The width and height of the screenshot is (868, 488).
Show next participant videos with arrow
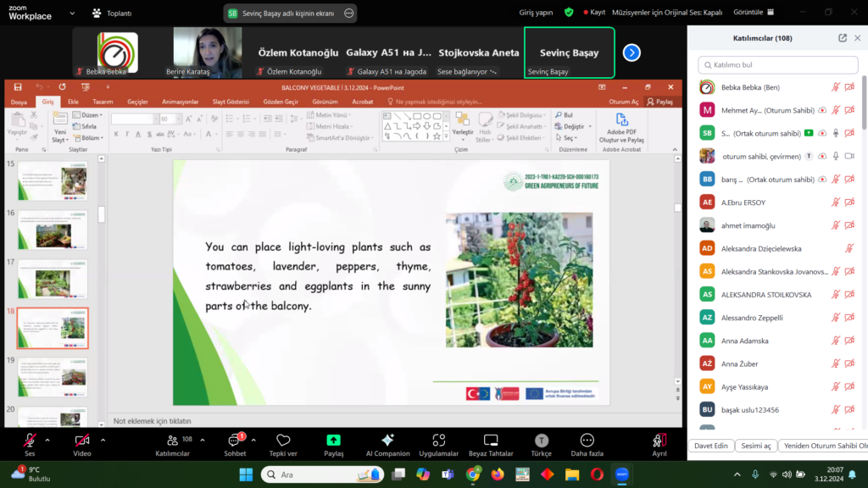pyautogui.click(x=632, y=53)
